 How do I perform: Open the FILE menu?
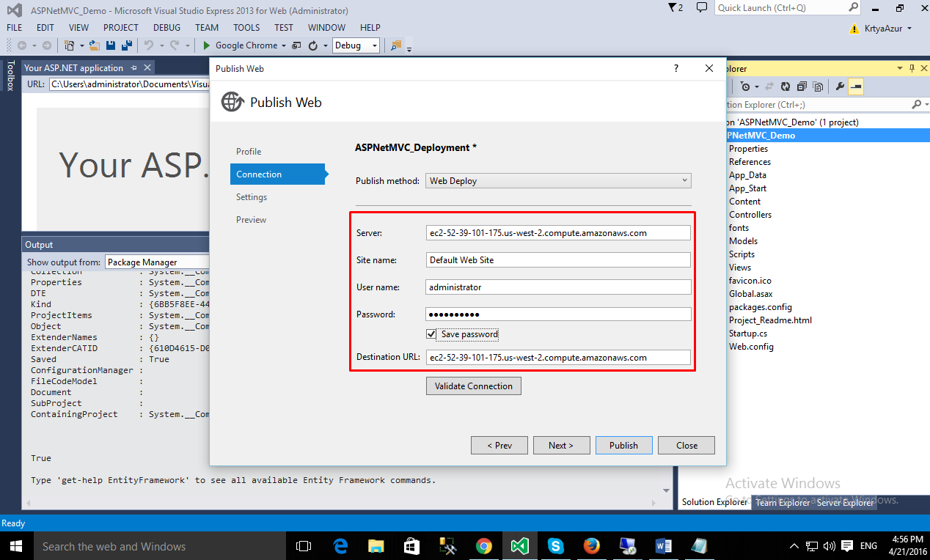[15, 28]
